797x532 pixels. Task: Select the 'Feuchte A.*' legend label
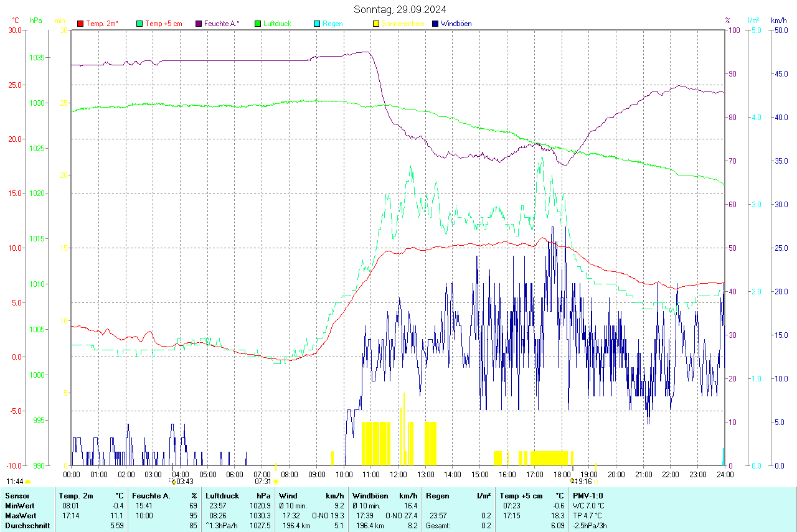222,24
